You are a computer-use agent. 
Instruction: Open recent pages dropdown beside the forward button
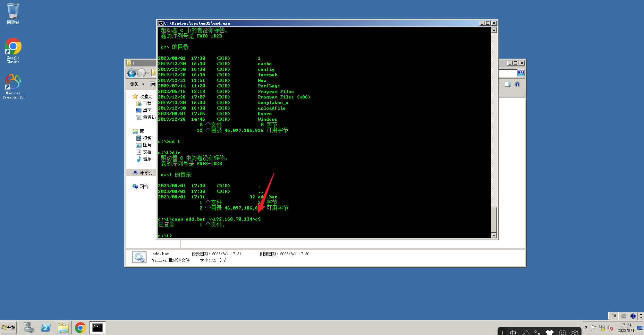(x=148, y=73)
